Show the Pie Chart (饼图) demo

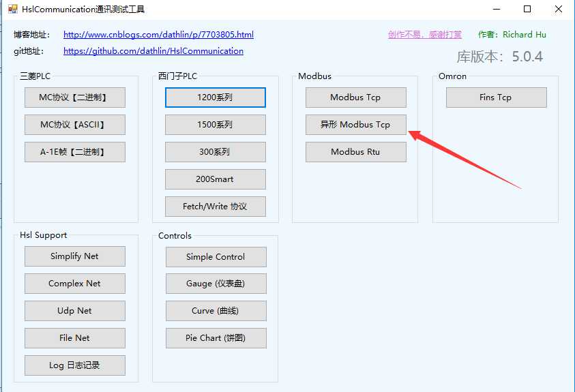(216, 337)
